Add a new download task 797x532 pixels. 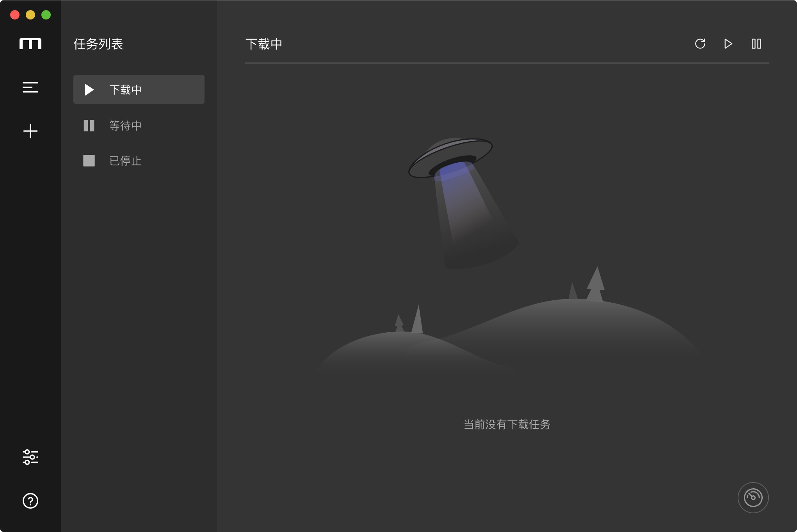pyautogui.click(x=30, y=131)
